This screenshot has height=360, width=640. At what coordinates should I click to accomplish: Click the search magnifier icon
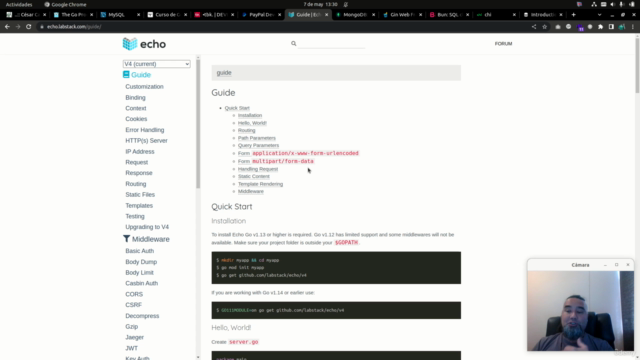pos(293,43)
